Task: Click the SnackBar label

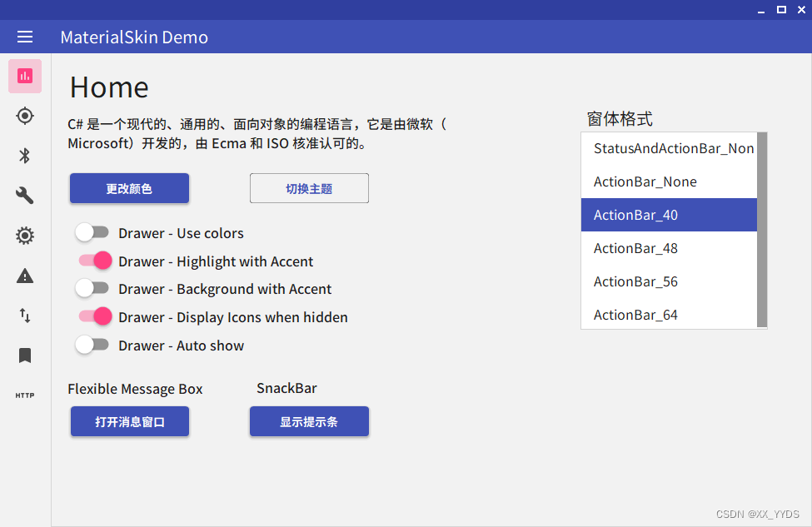Action: (286, 388)
